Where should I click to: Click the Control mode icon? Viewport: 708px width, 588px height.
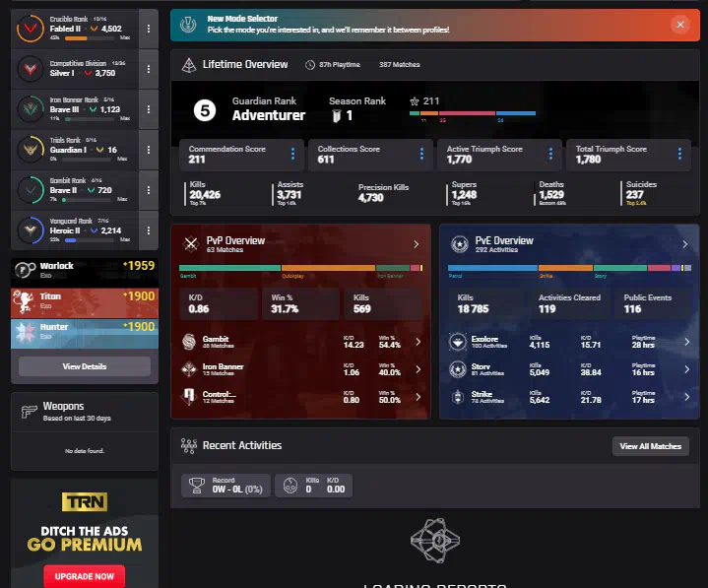[x=189, y=397]
